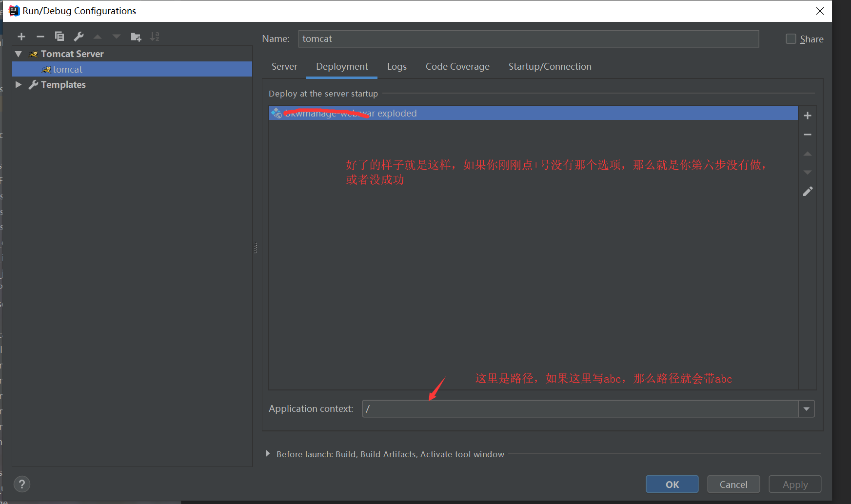Select the war exploded artifact row
The image size is (851, 504).
click(x=533, y=113)
